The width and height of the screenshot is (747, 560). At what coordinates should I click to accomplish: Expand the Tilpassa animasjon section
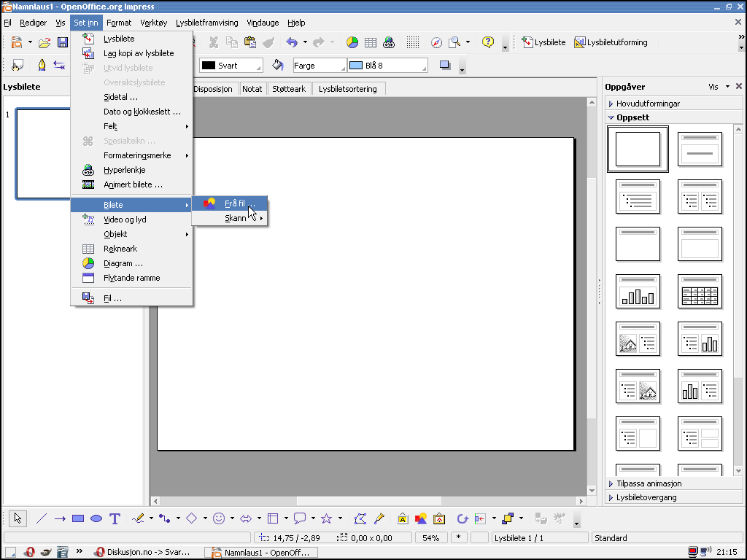pos(649,483)
